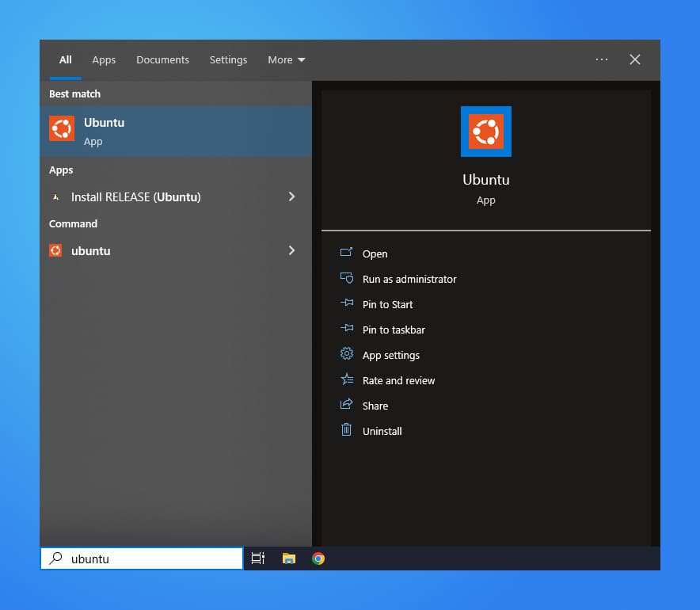The height and width of the screenshot is (610, 700).
Task: Select the Settings filter tab
Action: coord(228,59)
